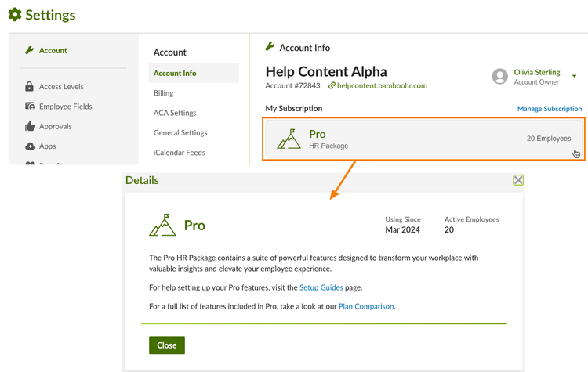Close the Details dialog with X
Viewport: 588px width, 372px height.
[518, 180]
